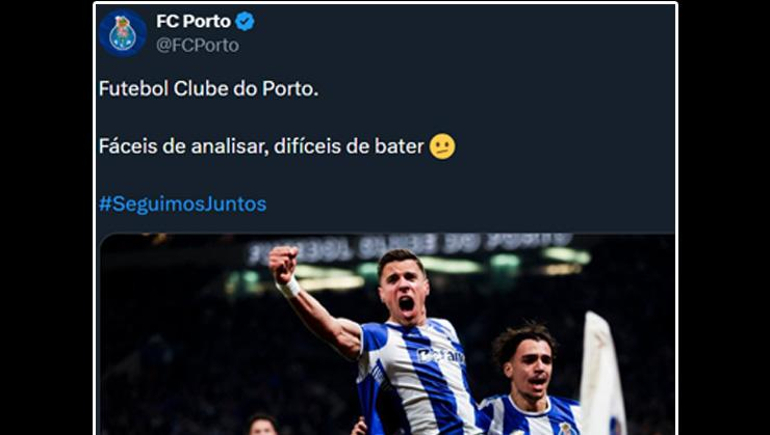Viewport: 770px width, 435px height.
Task: Click the sponsor logo on the striped jersey
Action: pyautogui.click(x=440, y=355)
